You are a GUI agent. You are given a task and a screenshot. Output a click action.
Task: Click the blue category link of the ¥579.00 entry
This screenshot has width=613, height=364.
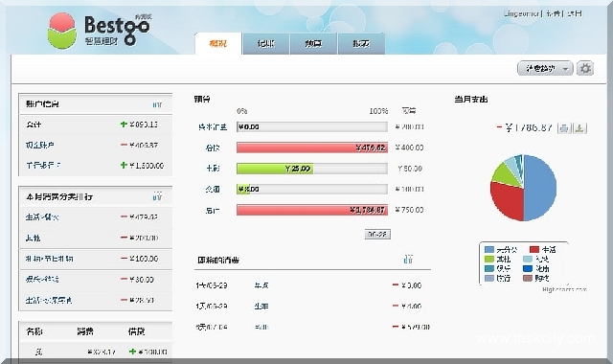[261, 327]
